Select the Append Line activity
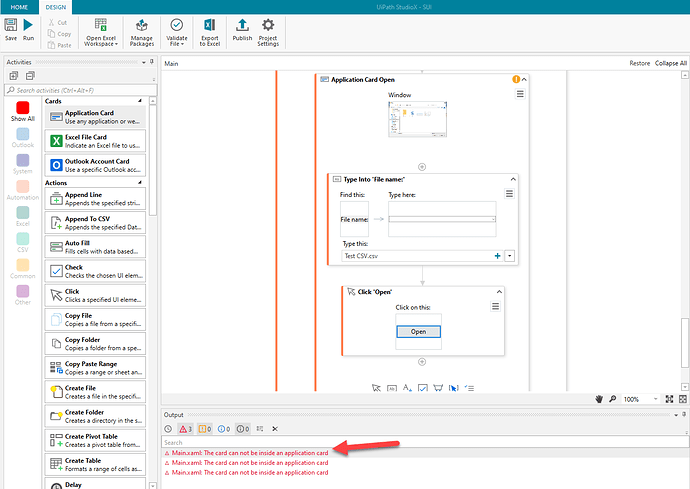Screen dimensions: 690x489 (x=95, y=199)
